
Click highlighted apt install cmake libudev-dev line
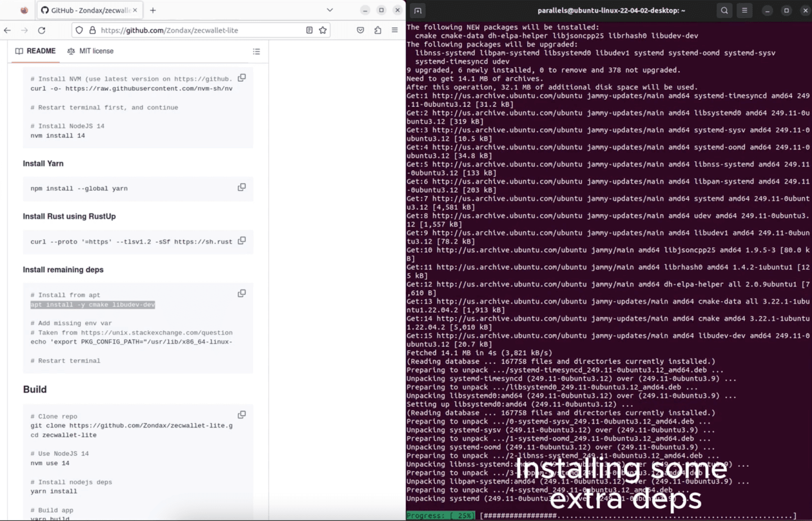pos(92,305)
